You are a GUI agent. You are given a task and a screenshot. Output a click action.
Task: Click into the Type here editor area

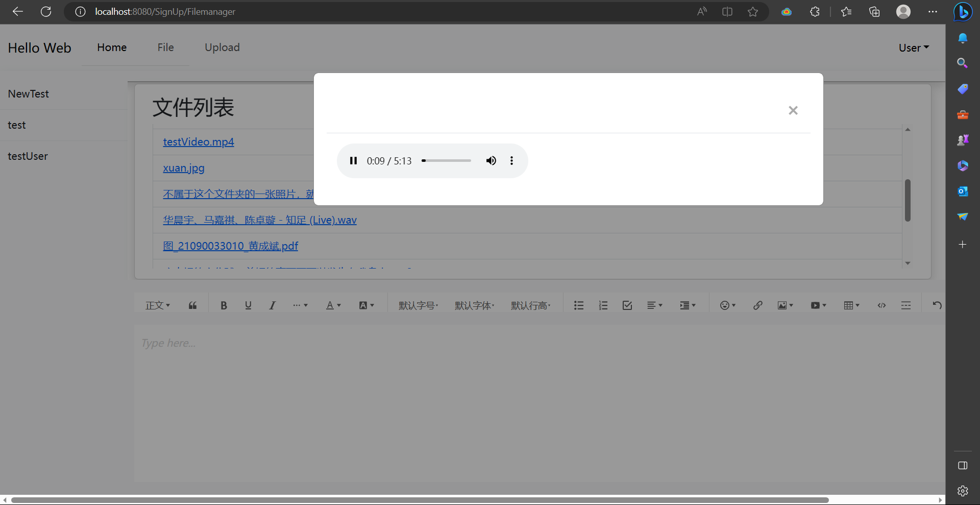540,403
